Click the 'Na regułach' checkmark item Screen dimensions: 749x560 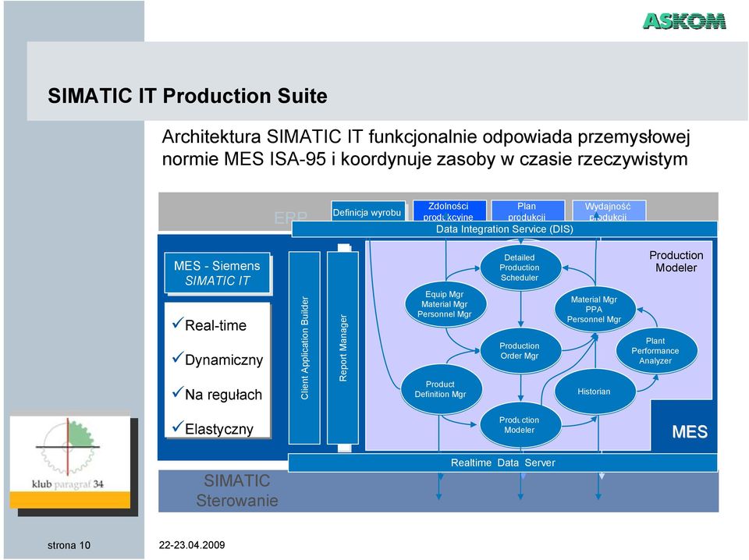pos(218,394)
